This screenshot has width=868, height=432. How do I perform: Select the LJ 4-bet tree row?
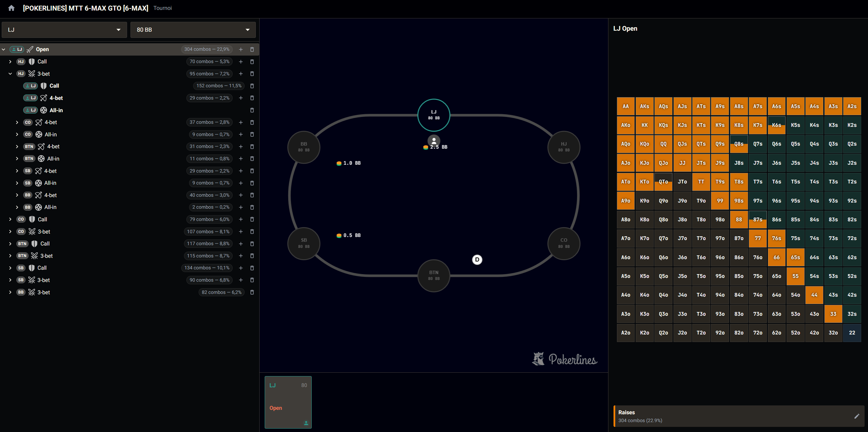(129, 98)
